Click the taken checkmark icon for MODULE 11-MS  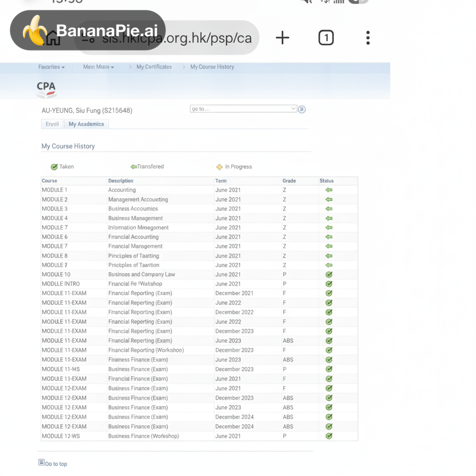329,369
